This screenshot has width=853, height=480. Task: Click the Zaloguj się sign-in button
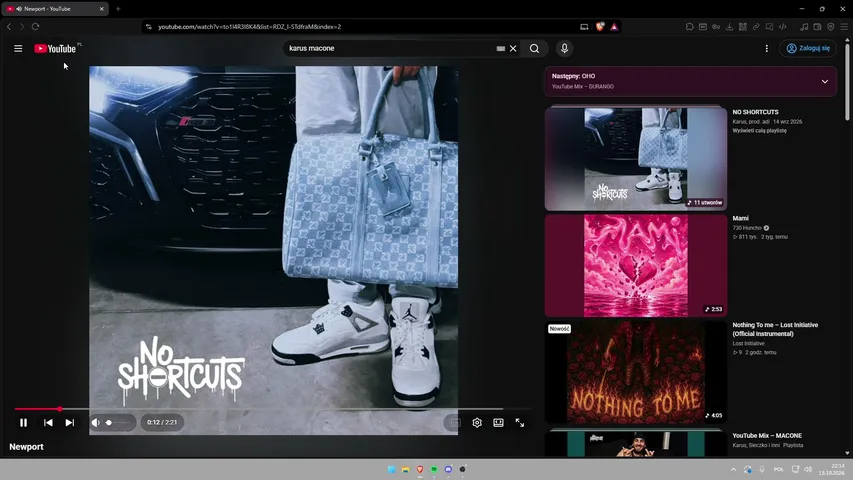[x=808, y=48]
